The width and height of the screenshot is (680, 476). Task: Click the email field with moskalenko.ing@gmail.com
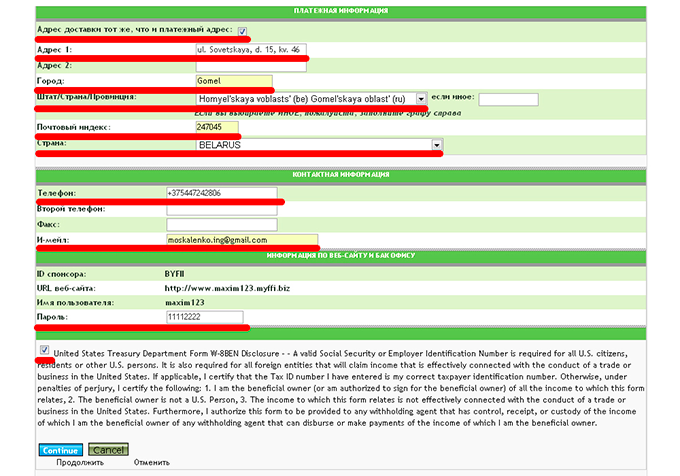242,240
